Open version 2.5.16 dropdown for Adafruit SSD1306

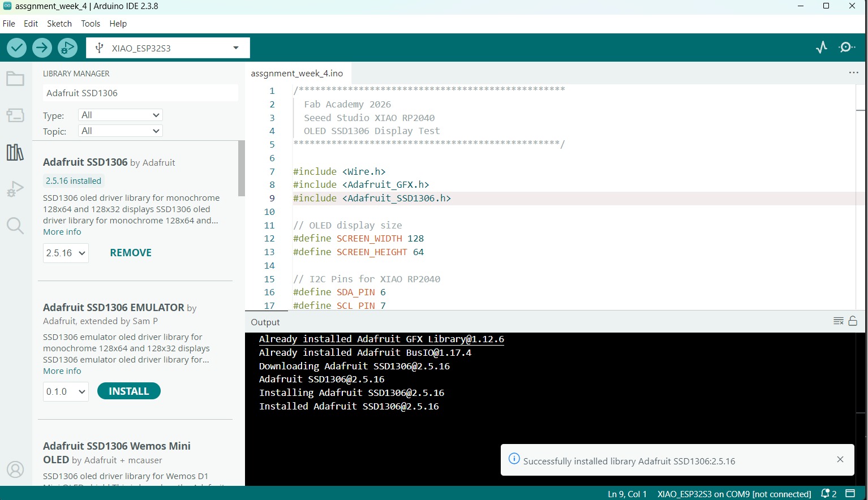click(x=66, y=253)
